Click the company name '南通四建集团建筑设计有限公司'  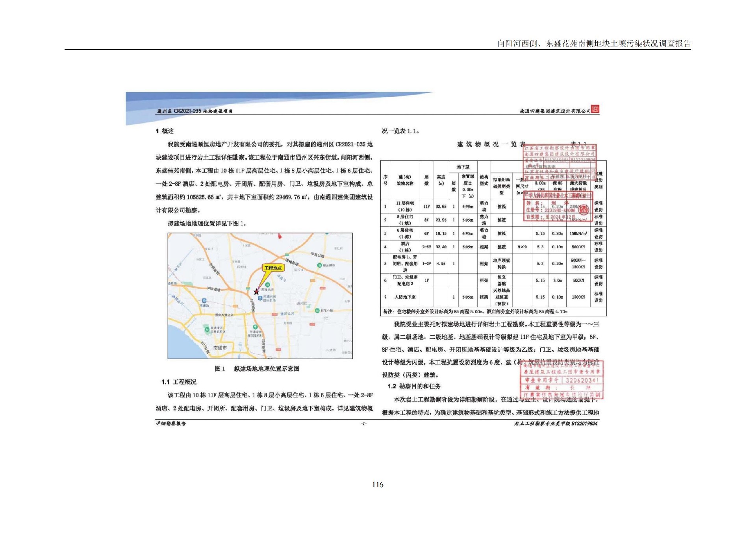[555, 111]
